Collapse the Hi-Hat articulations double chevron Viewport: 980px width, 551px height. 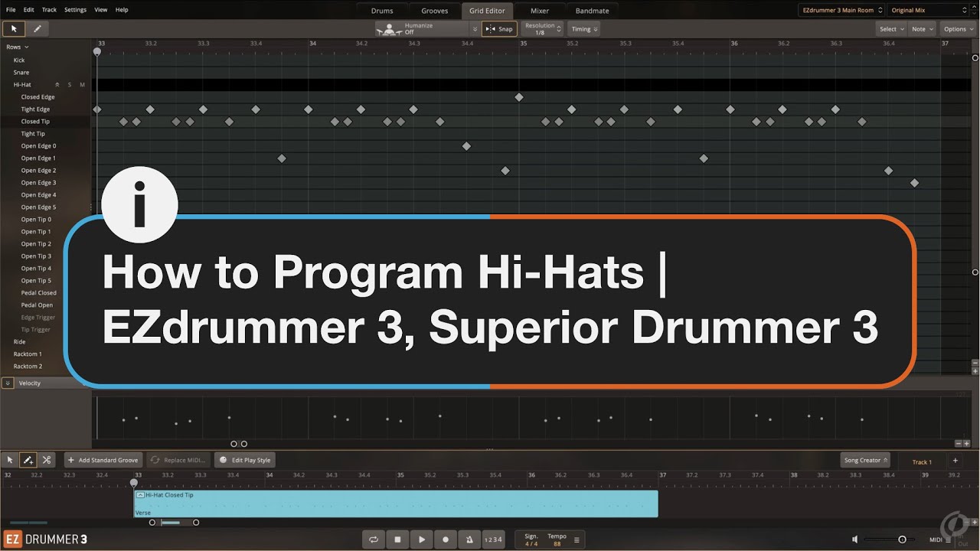coord(57,85)
